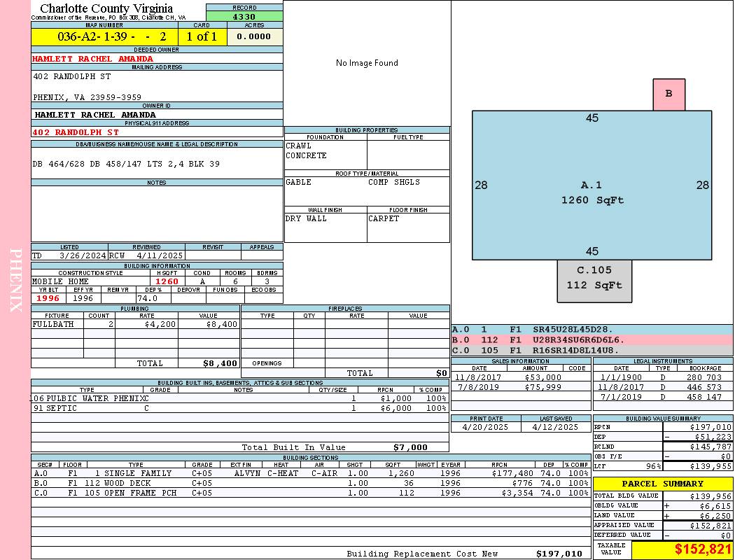Click the red physical 911 address
735x560 pixels.
[x=76, y=132]
